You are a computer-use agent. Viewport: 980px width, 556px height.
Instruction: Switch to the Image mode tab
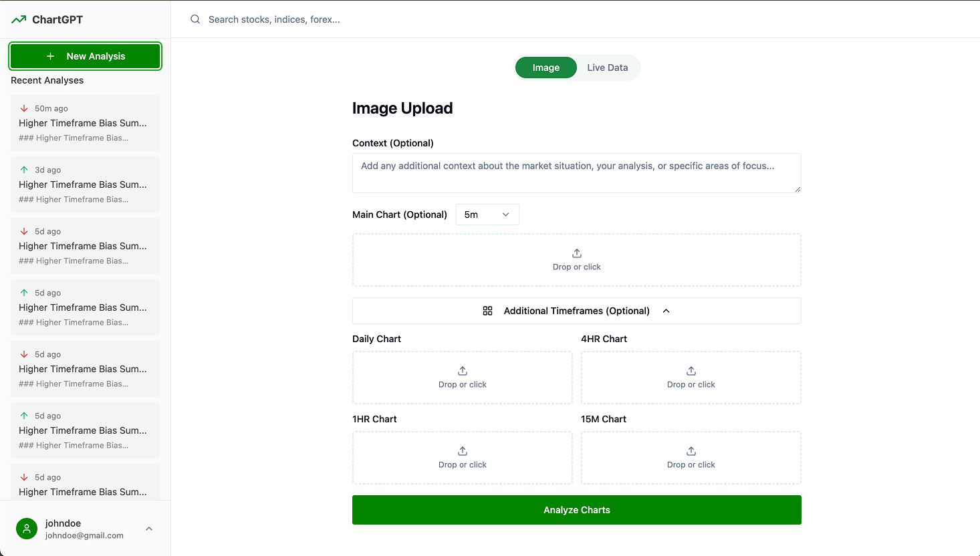[x=546, y=67]
